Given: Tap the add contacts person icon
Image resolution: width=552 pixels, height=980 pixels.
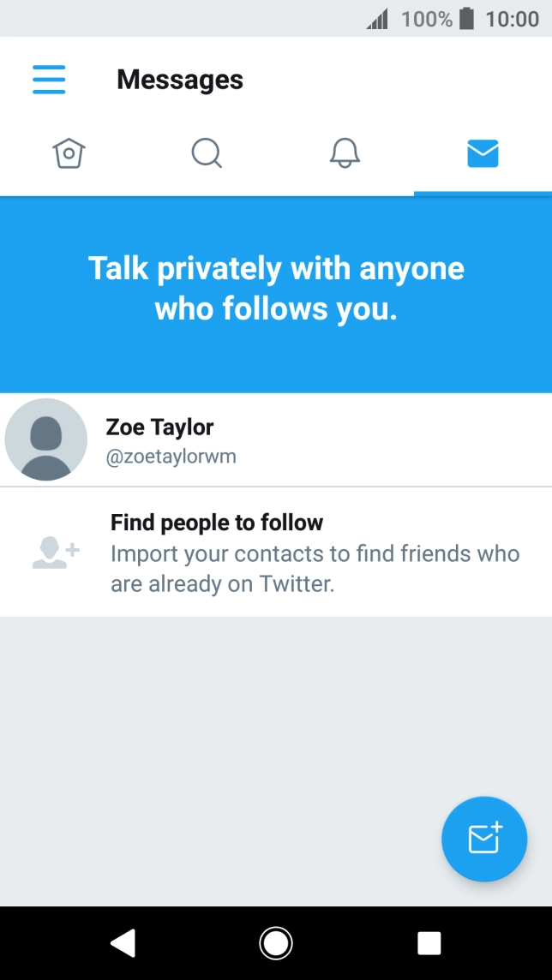Looking at the screenshot, I should (x=56, y=553).
